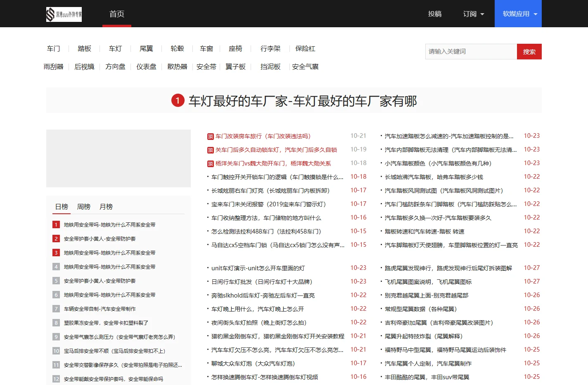This screenshot has height=385, width=588.
Task: Switch to the 日榜 ranking tab
Action: [62, 207]
